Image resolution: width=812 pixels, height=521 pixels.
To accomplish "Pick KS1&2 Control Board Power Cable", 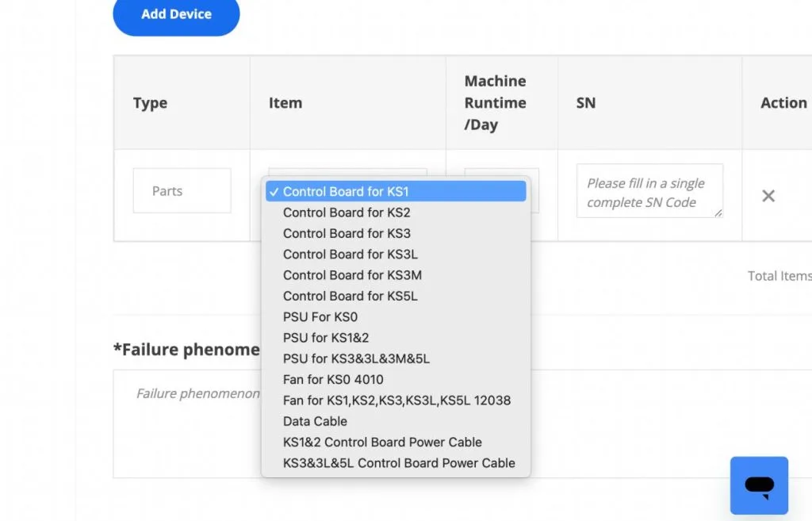I will (382, 442).
